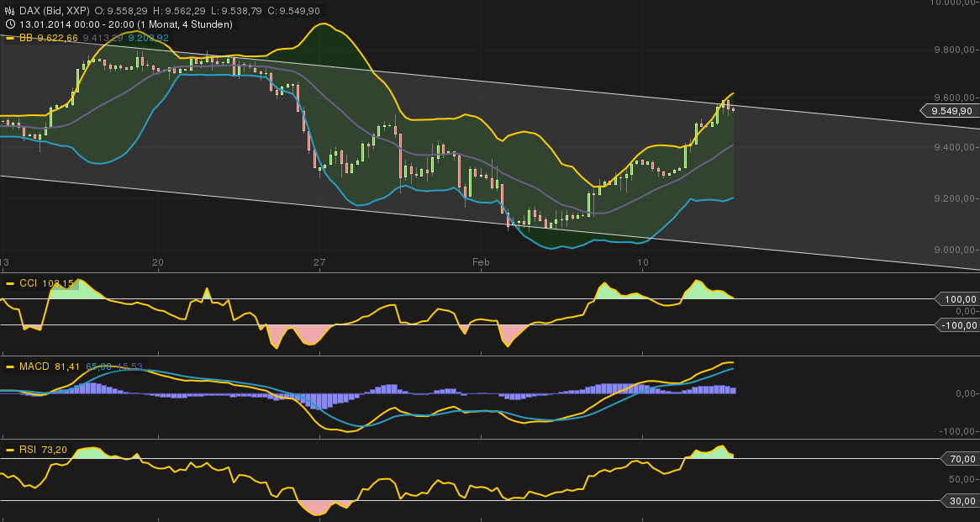Viewport: 980px width, 522px height.
Task: Click the MACD value 81,41
Action: tap(67, 366)
